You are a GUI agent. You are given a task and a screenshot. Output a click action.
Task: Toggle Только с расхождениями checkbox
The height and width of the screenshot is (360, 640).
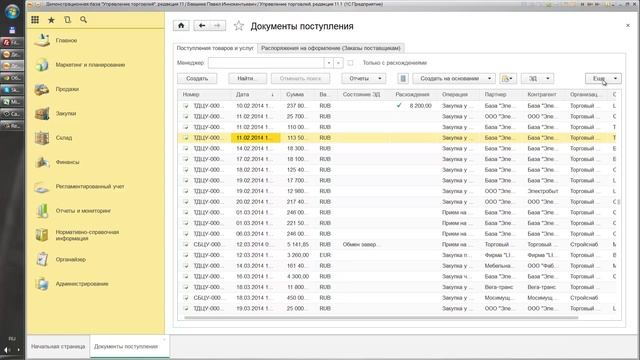tap(350, 63)
